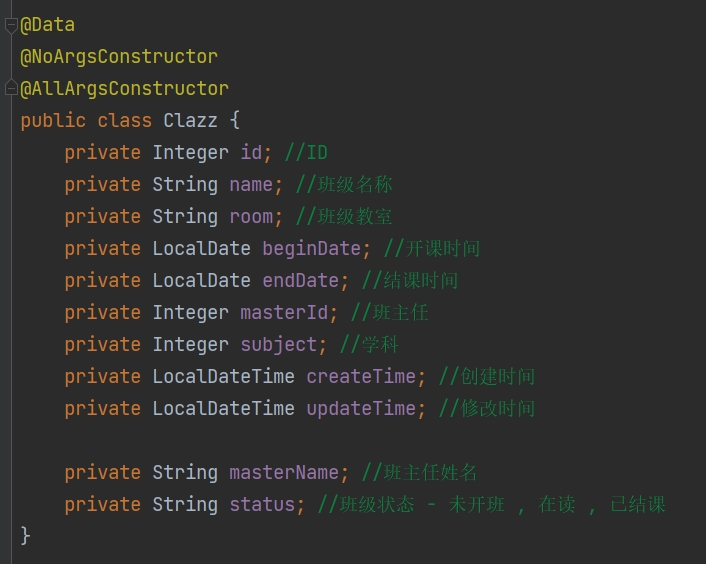The height and width of the screenshot is (564, 706).
Task: Click the fold marker beside @AllArgsConstructor
Action: (x=11, y=89)
